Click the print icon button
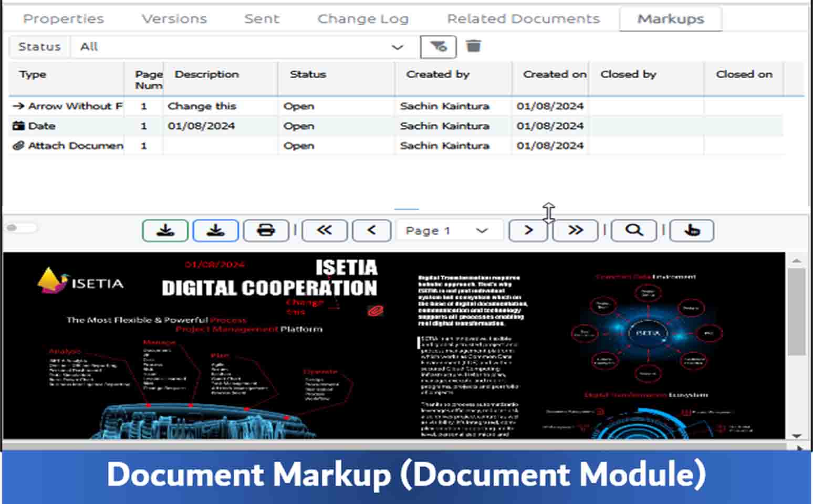 click(x=266, y=230)
